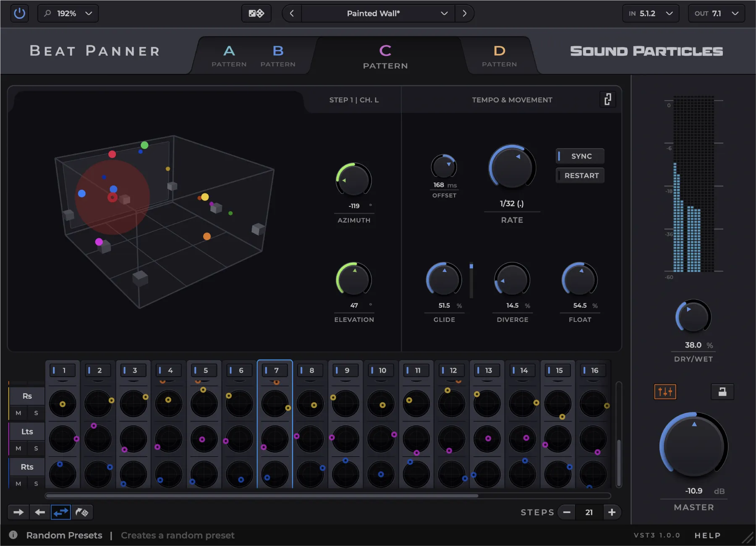Screen dimensions: 756x546
Task: Go to the previous preset arrow
Action: [292, 13]
